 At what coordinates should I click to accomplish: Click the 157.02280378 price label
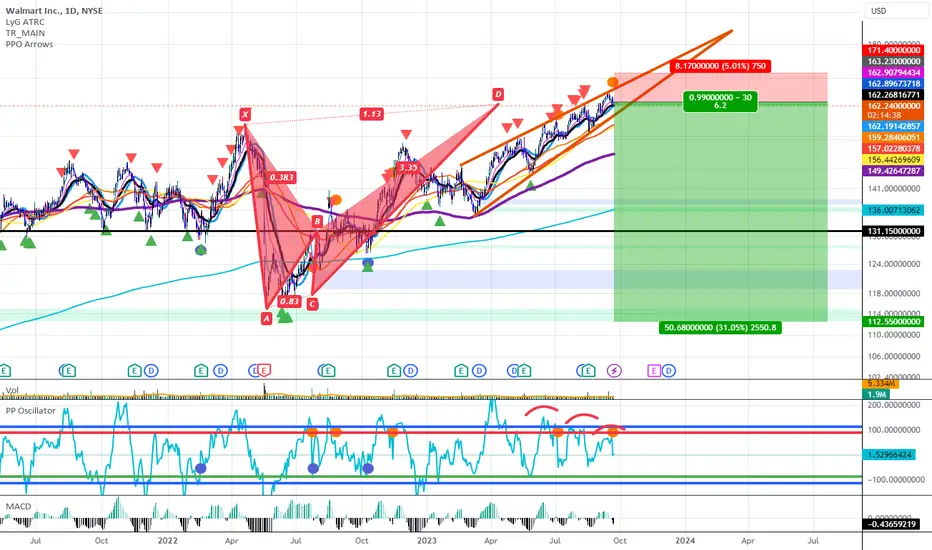click(894, 149)
